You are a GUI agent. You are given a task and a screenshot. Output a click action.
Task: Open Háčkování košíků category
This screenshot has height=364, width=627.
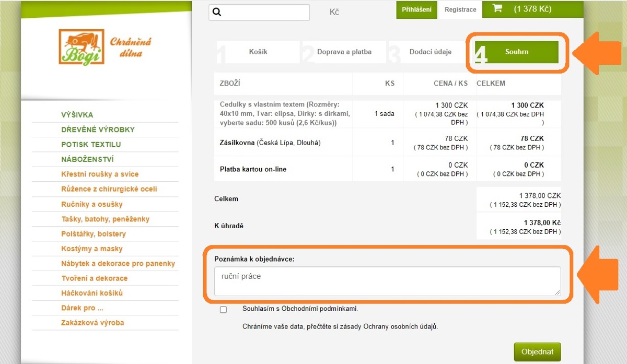[x=92, y=293]
